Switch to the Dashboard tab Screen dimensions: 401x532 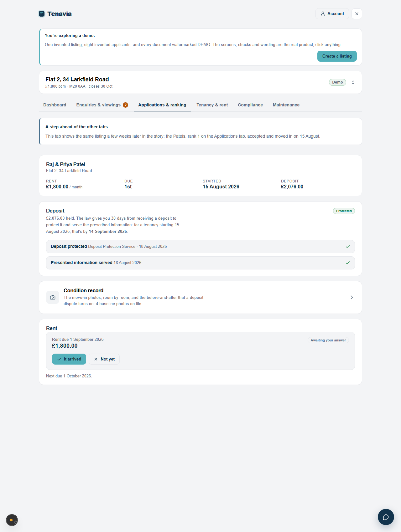click(55, 105)
